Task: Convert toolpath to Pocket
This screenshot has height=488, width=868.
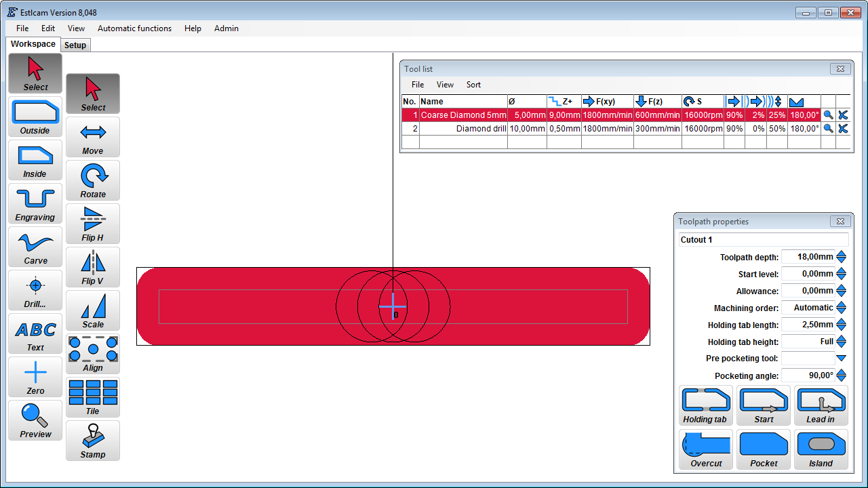Action: 764,449
